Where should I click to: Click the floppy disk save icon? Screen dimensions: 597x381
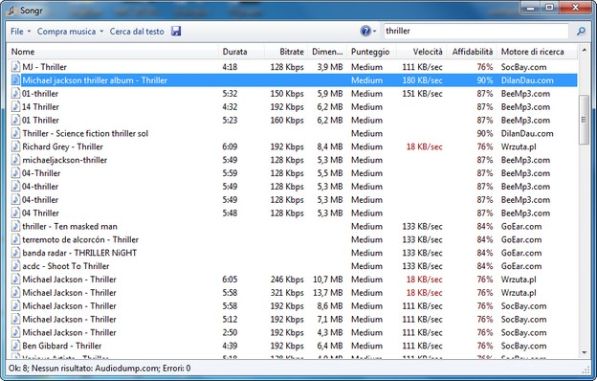pyautogui.click(x=176, y=31)
